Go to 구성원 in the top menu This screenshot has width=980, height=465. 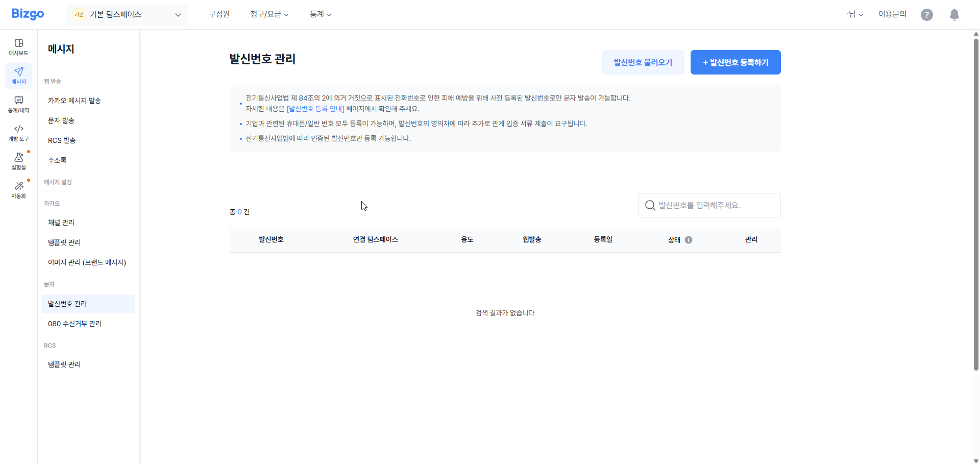[219, 14]
